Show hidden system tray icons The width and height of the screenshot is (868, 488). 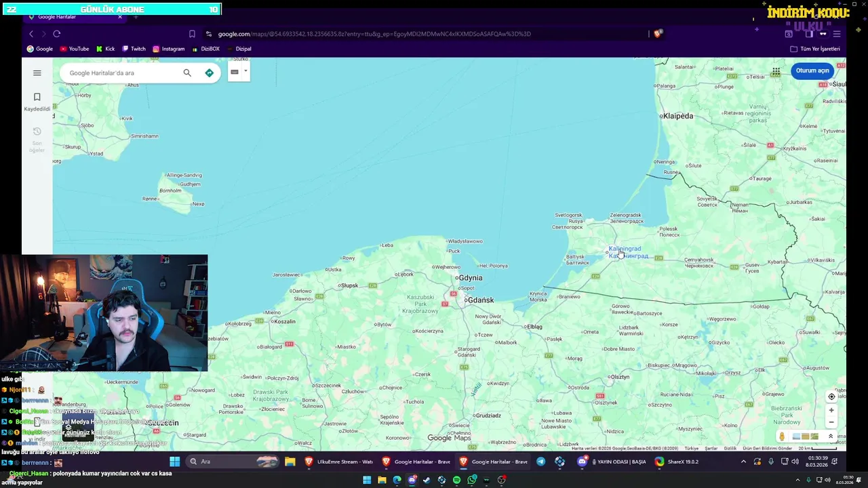(743, 462)
